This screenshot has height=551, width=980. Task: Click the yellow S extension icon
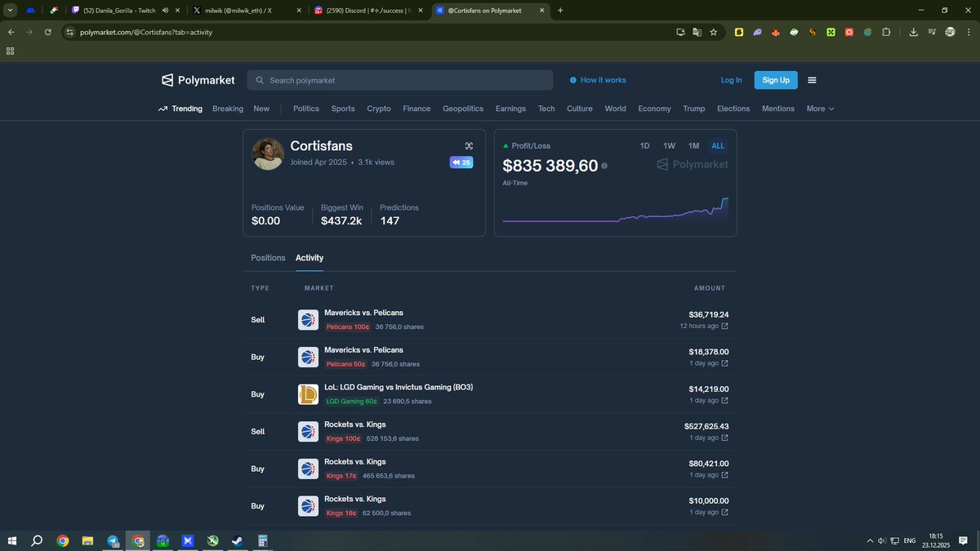[x=738, y=32]
